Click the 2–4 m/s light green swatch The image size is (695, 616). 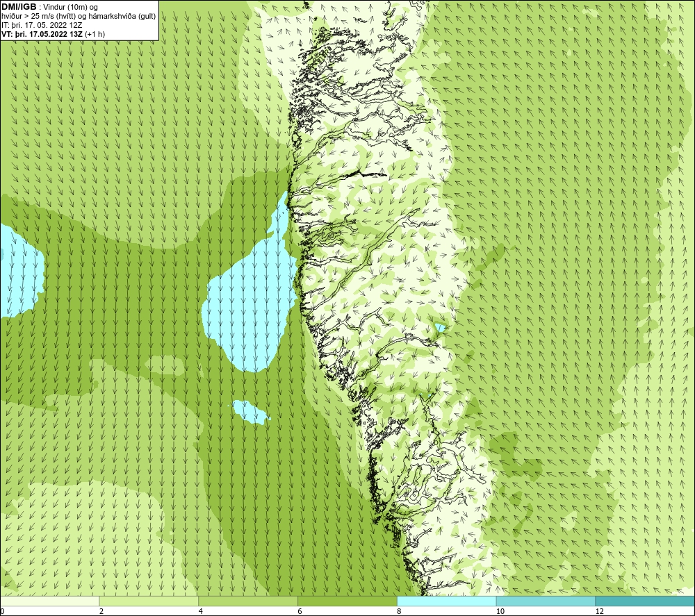coord(149,601)
